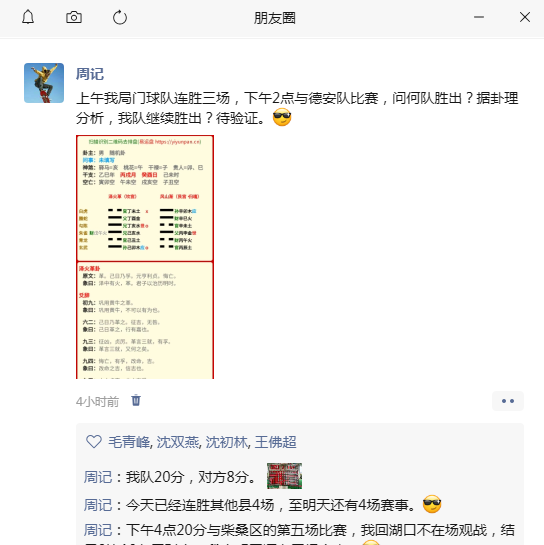Screen dimensions: 544x545
Task: Click sunglasses emoji in 4场赛事 comment
Action: 432,504
